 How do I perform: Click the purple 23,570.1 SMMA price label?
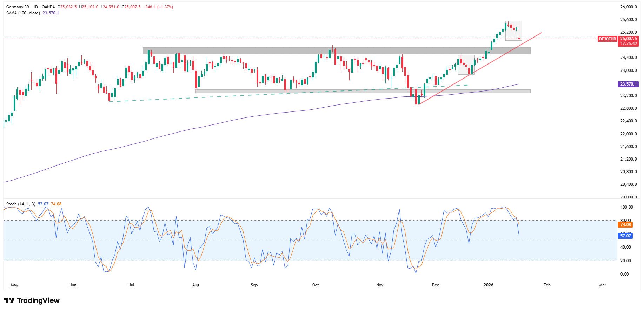click(628, 84)
